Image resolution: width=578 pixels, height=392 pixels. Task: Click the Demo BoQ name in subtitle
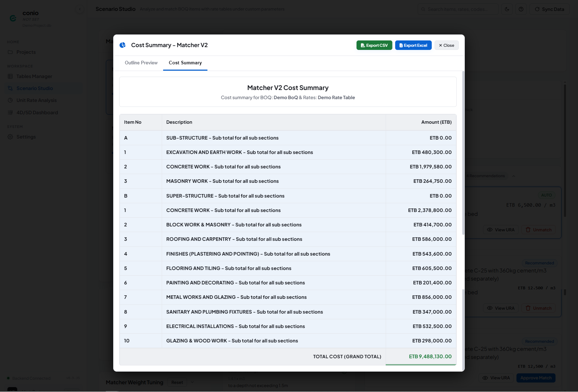(285, 98)
